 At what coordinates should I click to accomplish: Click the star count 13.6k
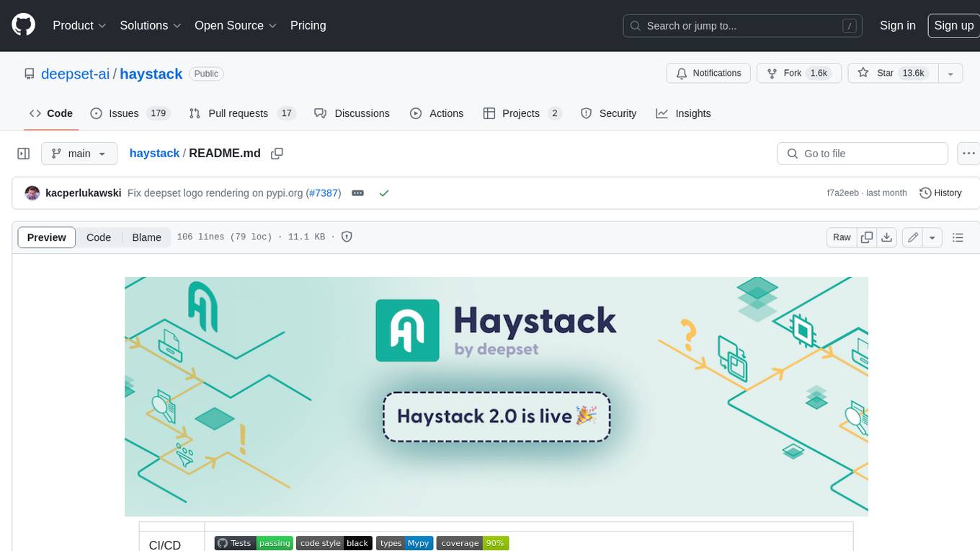tap(913, 74)
